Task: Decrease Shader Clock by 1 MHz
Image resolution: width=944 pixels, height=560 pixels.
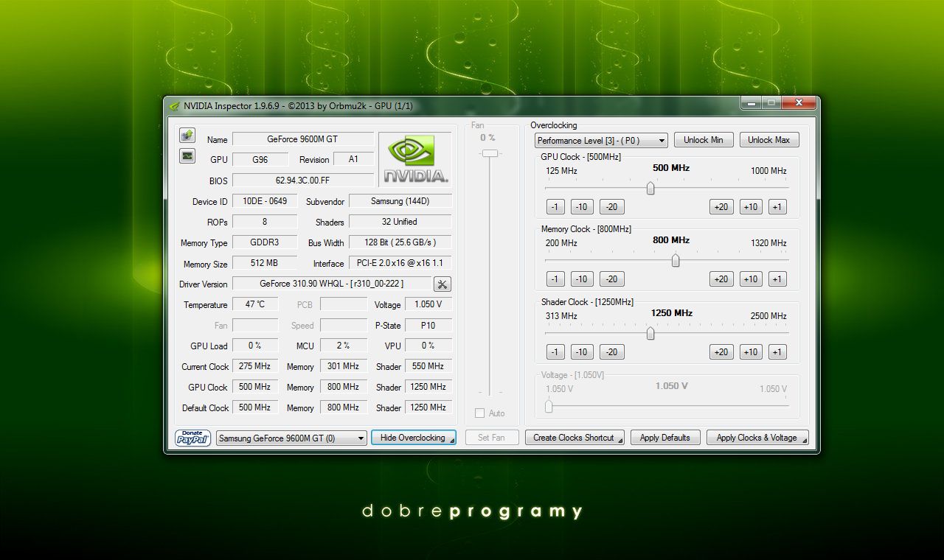Action: click(555, 352)
